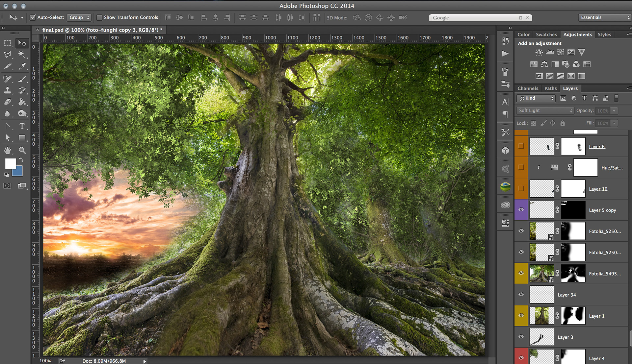Open the Kind layer filter dropdown
The width and height of the screenshot is (632, 364).
pyautogui.click(x=536, y=98)
